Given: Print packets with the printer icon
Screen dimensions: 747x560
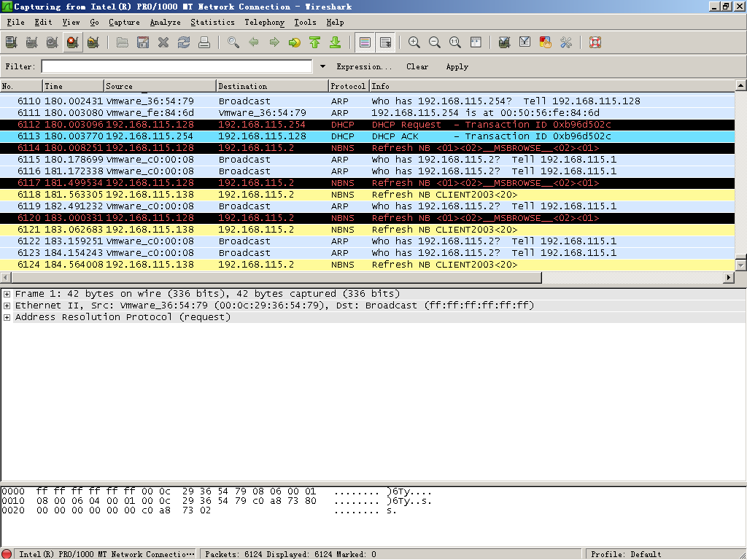Looking at the screenshot, I should (x=204, y=42).
